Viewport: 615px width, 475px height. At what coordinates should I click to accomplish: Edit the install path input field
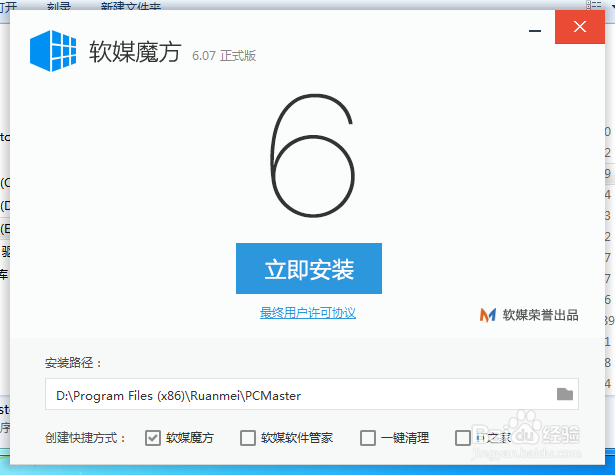point(312,394)
